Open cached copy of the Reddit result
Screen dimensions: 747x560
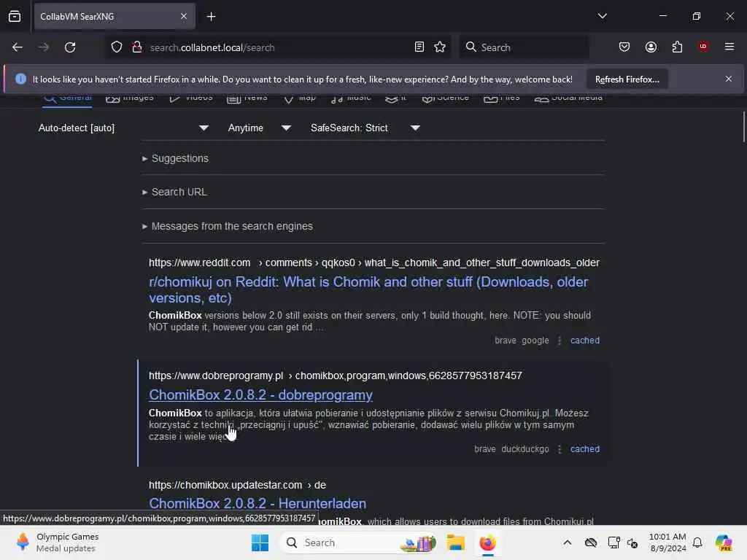(584, 341)
